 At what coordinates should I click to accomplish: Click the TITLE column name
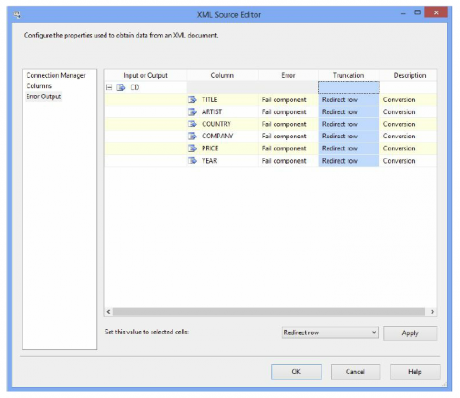point(209,100)
